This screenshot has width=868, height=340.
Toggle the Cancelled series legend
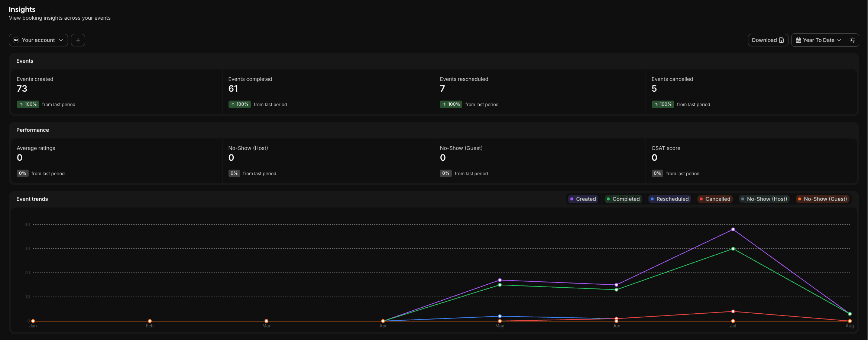715,199
